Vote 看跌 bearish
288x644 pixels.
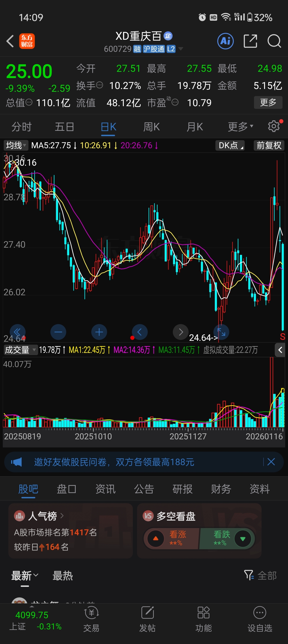pos(227,539)
